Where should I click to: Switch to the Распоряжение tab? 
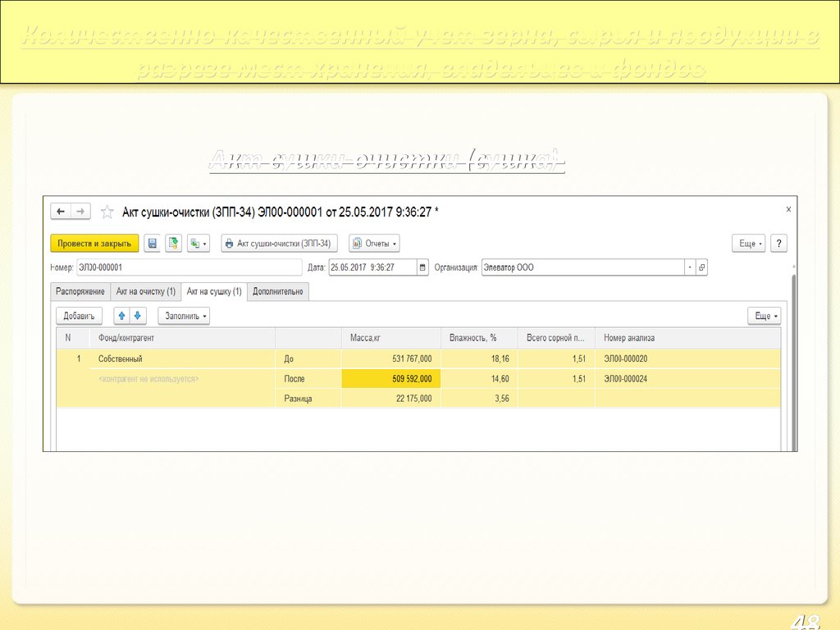(80, 292)
